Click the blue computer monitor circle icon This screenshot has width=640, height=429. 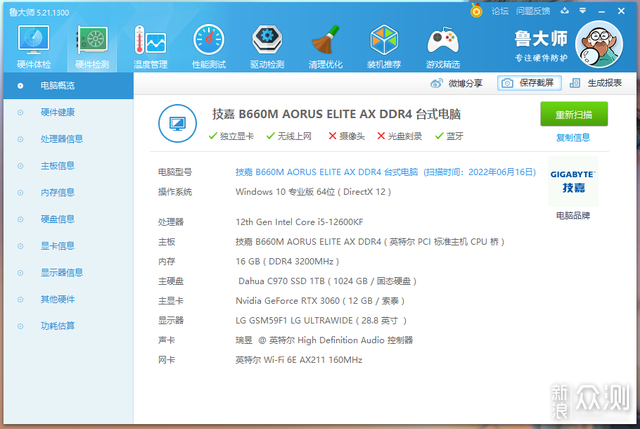178,123
